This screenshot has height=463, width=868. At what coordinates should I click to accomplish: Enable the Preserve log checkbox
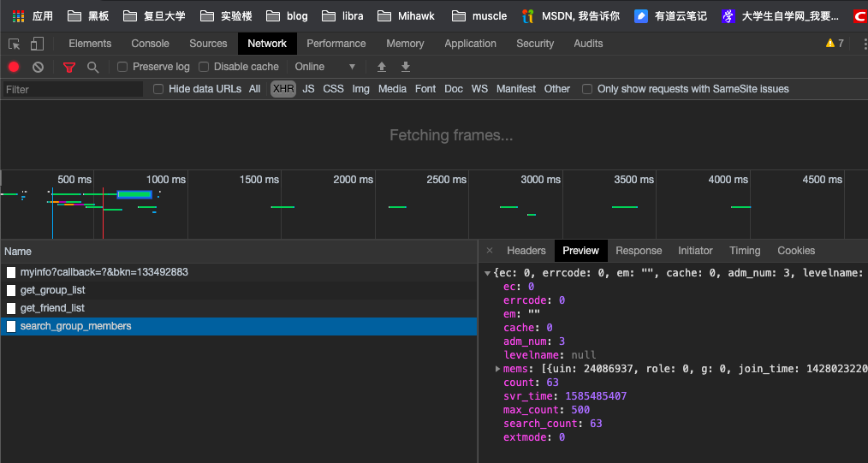click(x=122, y=67)
